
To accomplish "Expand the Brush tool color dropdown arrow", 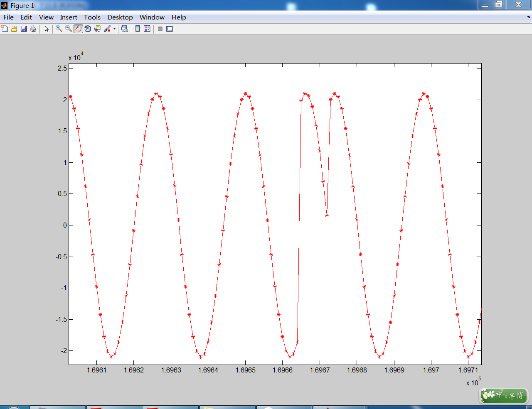I will (114, 29).
